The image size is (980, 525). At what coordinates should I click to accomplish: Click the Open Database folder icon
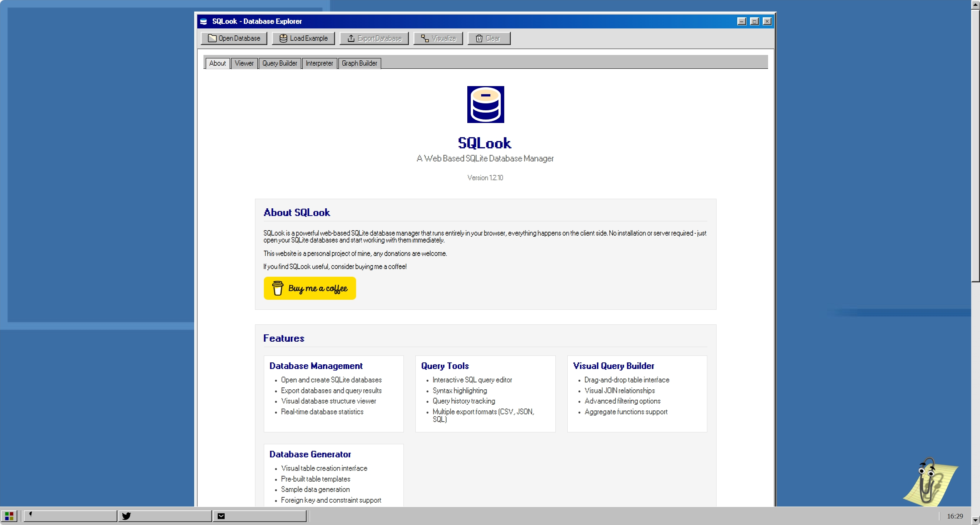point(212,38)
